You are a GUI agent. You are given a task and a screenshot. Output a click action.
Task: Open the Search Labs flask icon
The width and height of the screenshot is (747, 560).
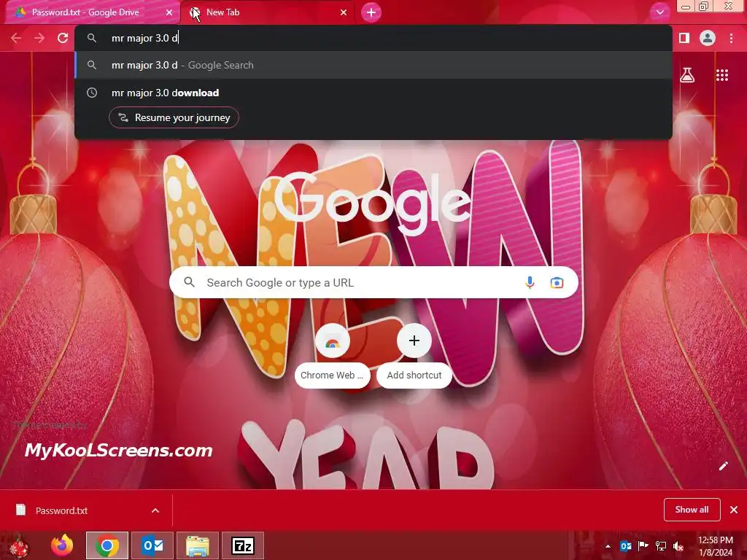[687, 75]
